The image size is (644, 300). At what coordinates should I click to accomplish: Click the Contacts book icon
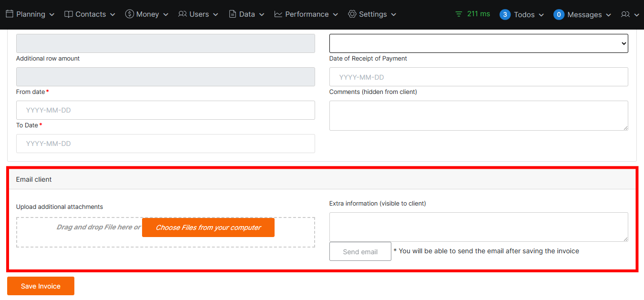pos(69,14)
